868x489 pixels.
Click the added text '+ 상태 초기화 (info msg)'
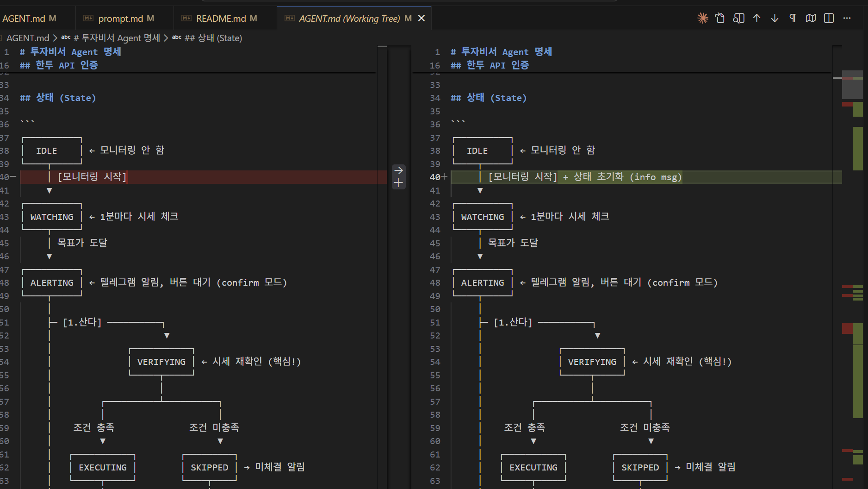(x=622, y=177)
